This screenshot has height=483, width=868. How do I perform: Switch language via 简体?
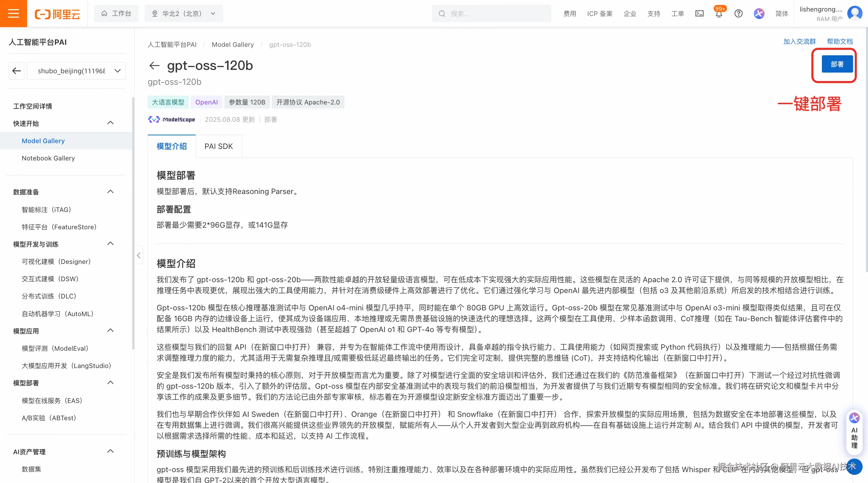click(782, 14)
